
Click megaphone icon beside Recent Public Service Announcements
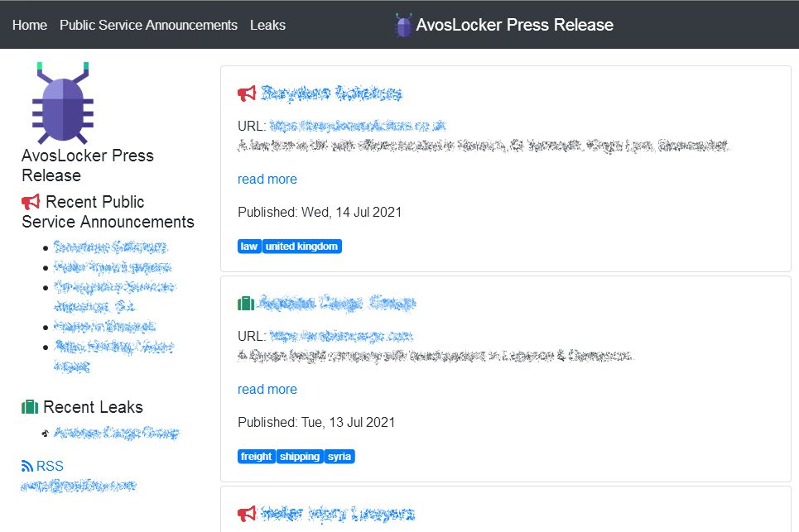click(31, 202)
